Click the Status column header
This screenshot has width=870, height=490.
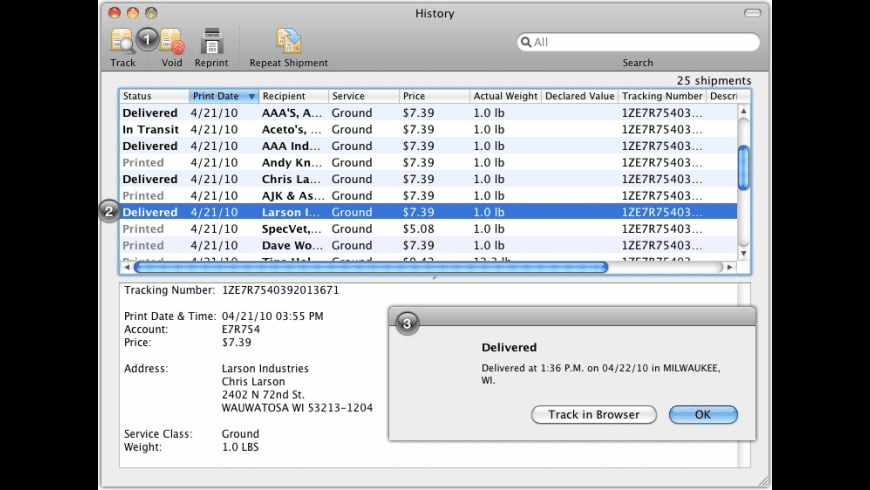coord(153,96)
